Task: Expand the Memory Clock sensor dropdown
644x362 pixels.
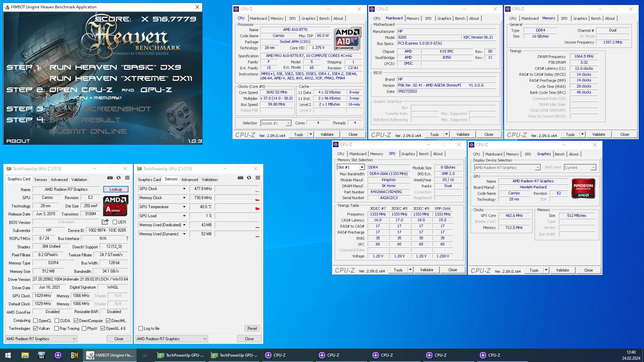Action: (184, 198)
